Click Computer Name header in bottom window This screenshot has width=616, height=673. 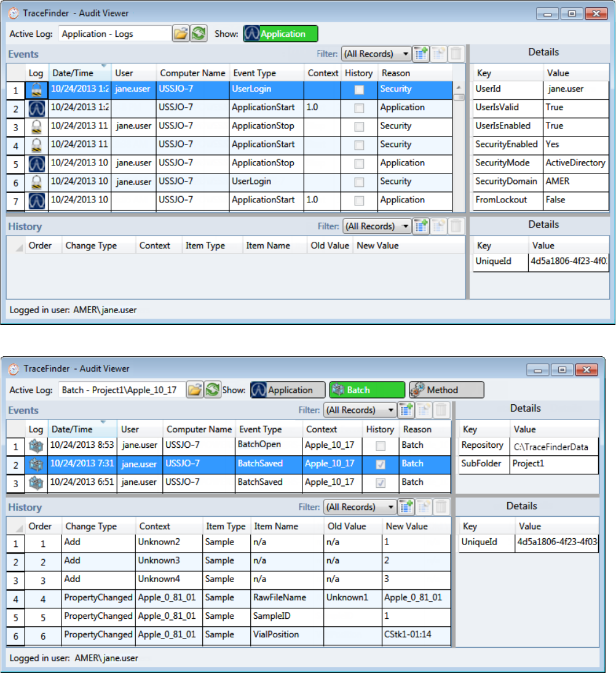[x=199, y=429]
